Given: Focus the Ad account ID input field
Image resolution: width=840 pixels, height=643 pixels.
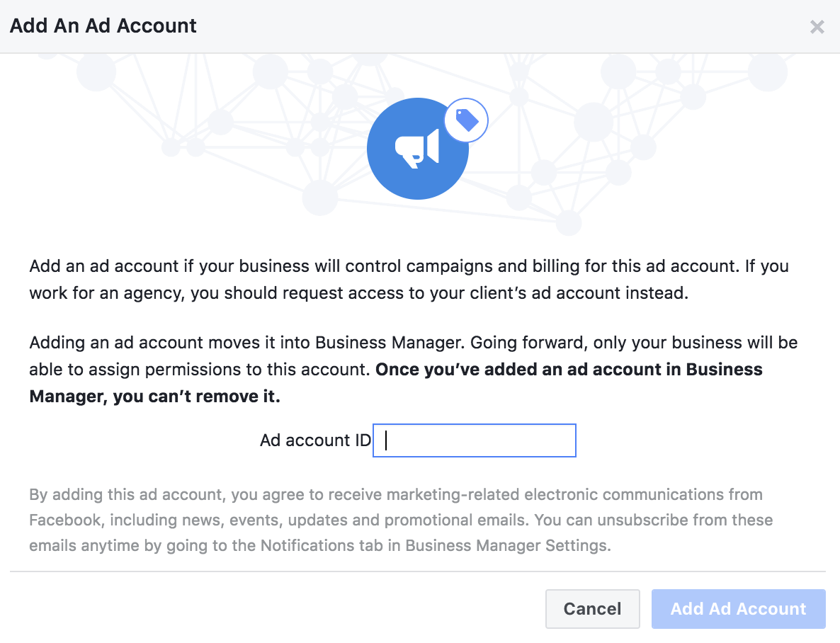Looking at the screenshot, I should [x=474, y=440].
